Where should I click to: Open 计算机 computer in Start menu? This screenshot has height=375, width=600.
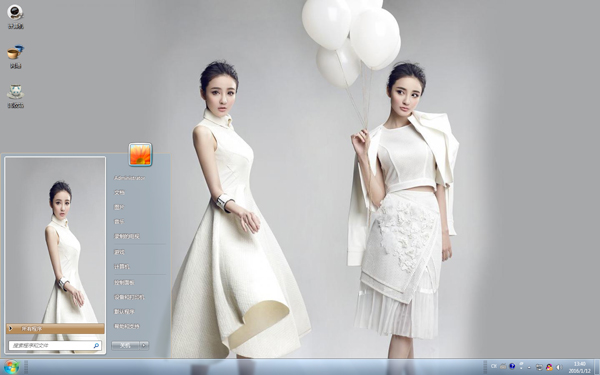[122, 266]
